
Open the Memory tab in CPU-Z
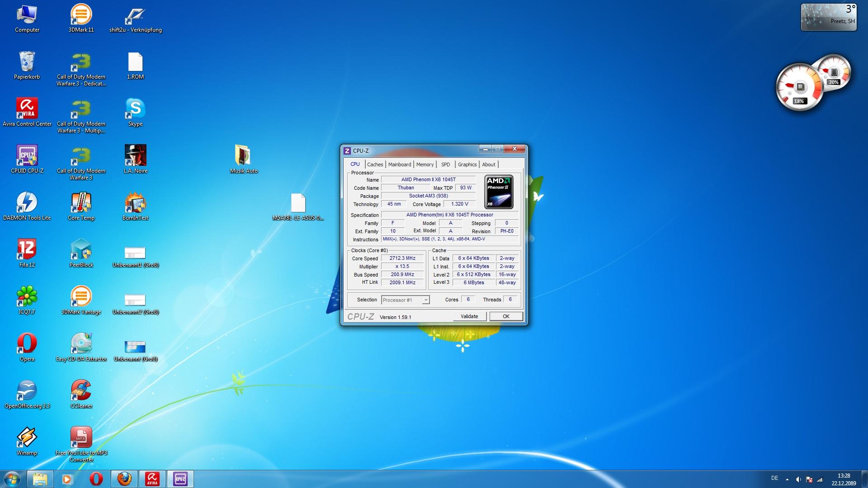pyautogui.click(x=425, y=164)
